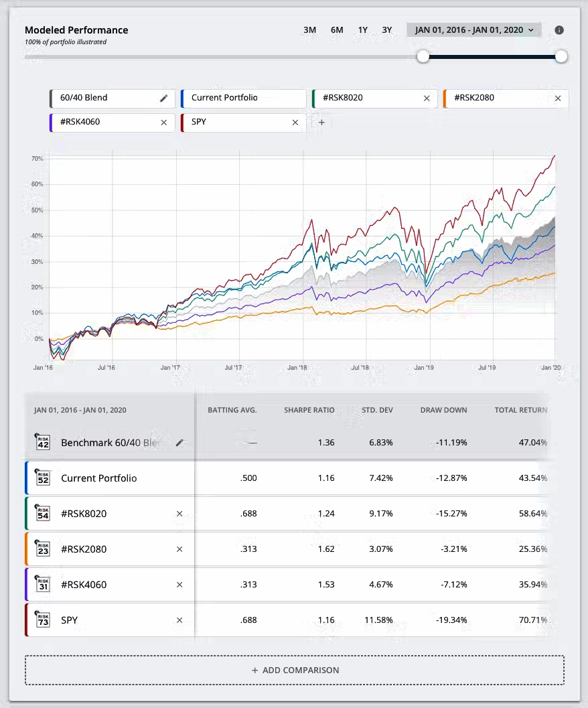The width and height of the screenshot is (588, 708).
Task: Select the 3M time range
Action: click(x=309, y=30)
